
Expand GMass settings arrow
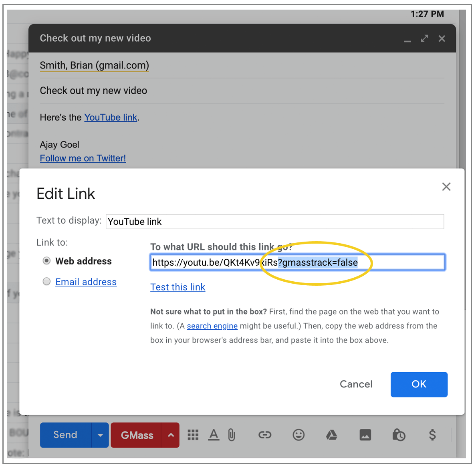[171, 435]
